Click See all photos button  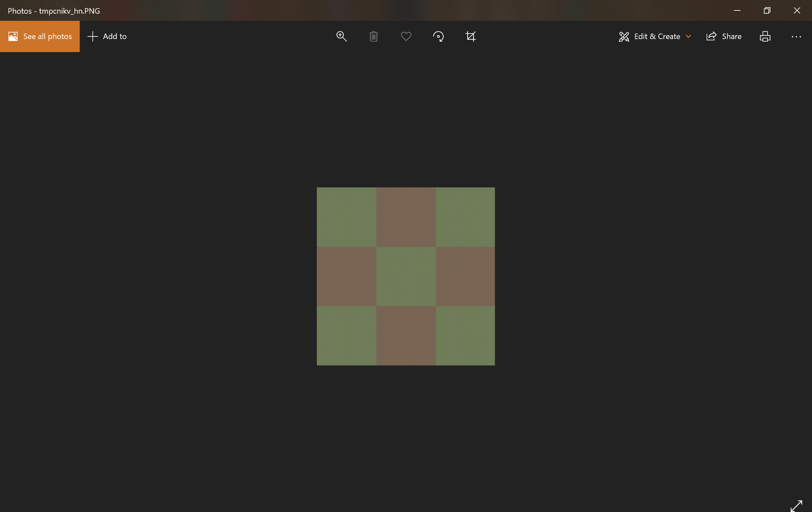pyautogui.click(x=39, y=36)
